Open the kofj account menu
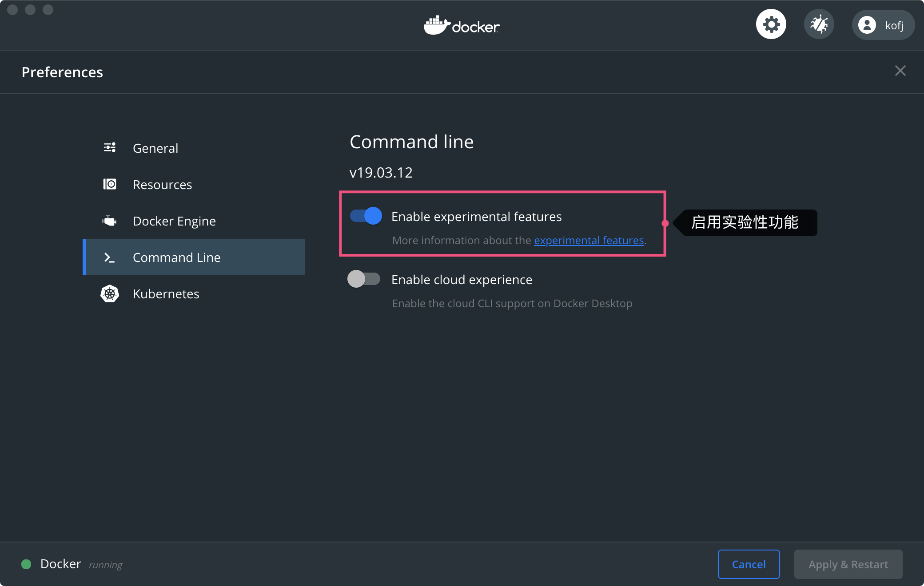The height and width of the screenshot is (586, 924). (x=883, y=25)
